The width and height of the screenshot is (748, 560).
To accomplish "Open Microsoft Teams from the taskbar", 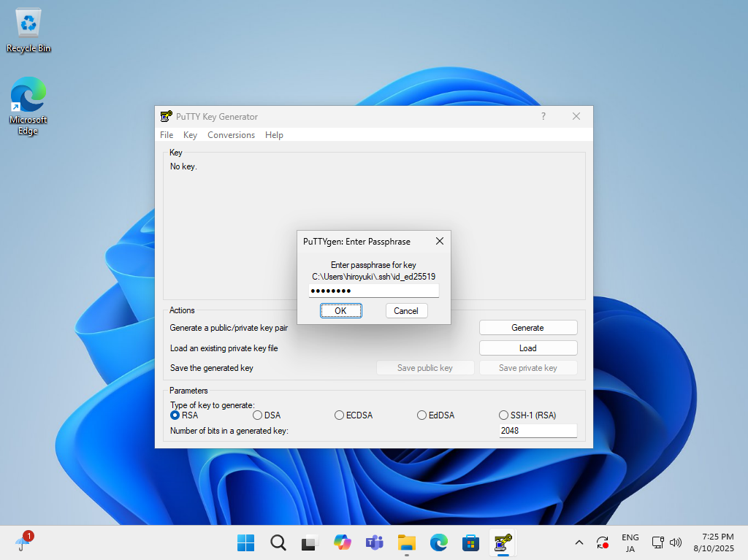I will click(374, 542).
